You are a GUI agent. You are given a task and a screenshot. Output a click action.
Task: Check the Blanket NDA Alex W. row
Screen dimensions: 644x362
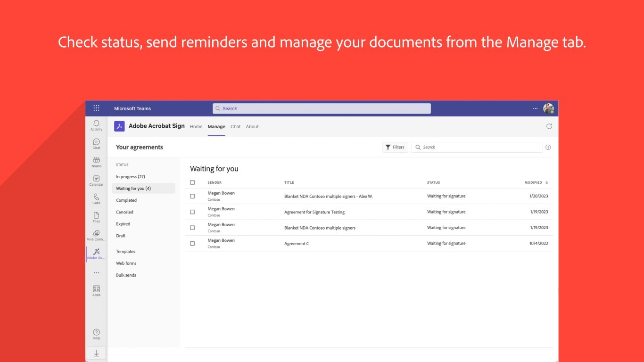[192, 196]
